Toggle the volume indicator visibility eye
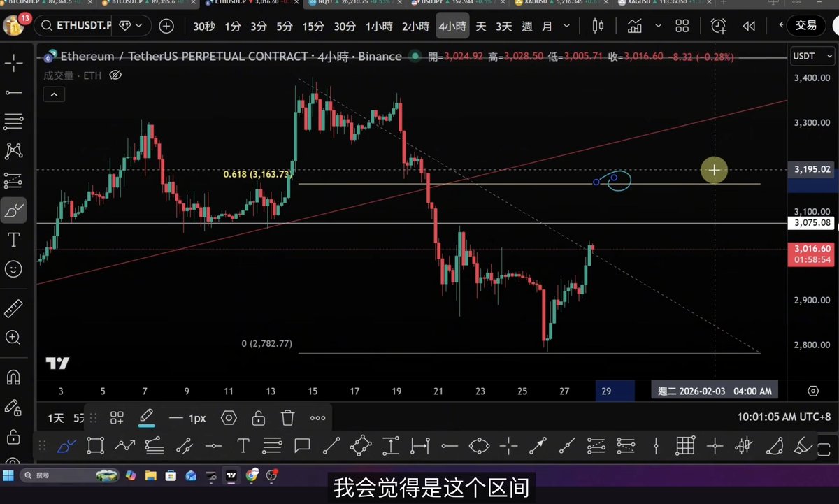 tap(116, 75)
